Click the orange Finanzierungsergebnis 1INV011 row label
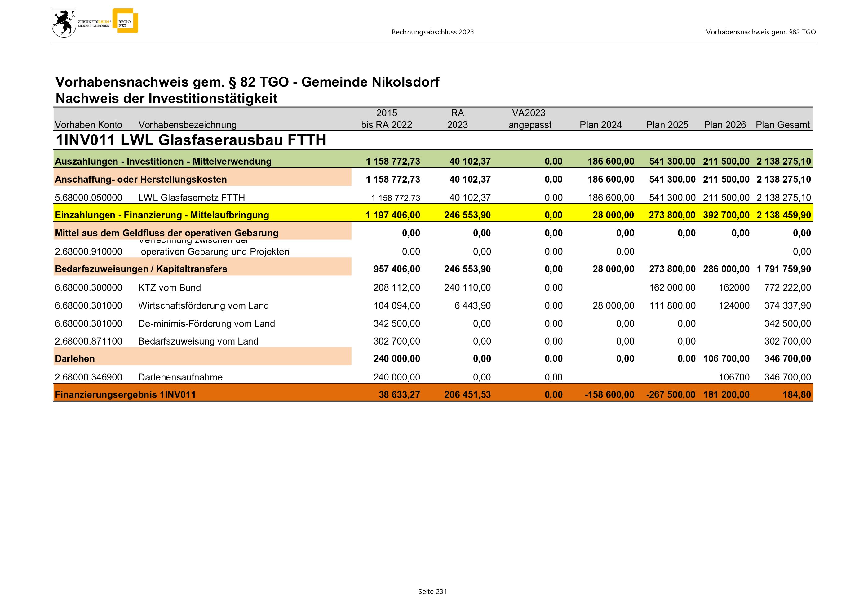Viewport: 868px width, 614px height. 125,395
